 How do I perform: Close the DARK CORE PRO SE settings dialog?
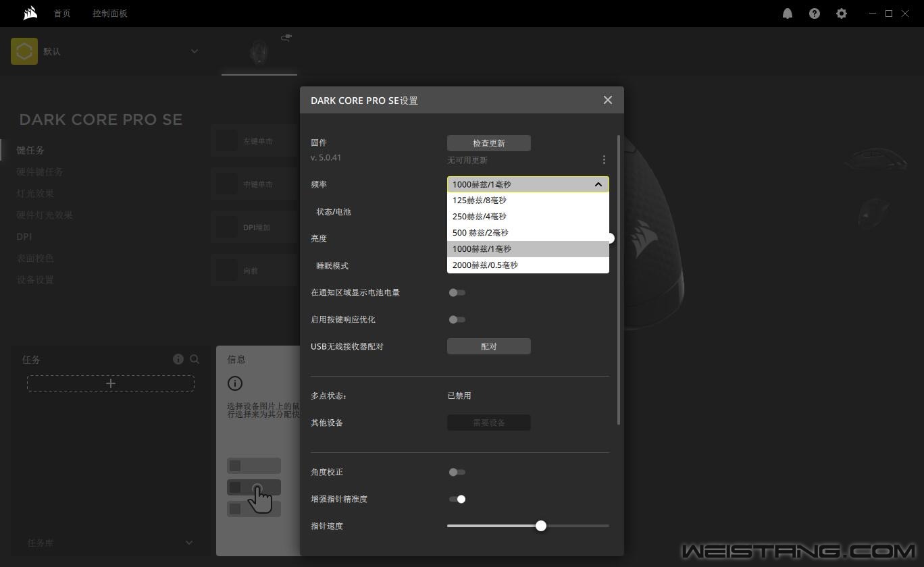tap(608, 100)
